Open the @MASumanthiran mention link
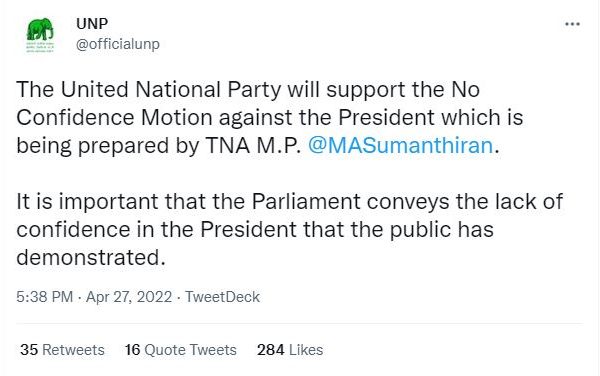Image resolution: width=600 pixels, height=376 pixels. point(401,146)
